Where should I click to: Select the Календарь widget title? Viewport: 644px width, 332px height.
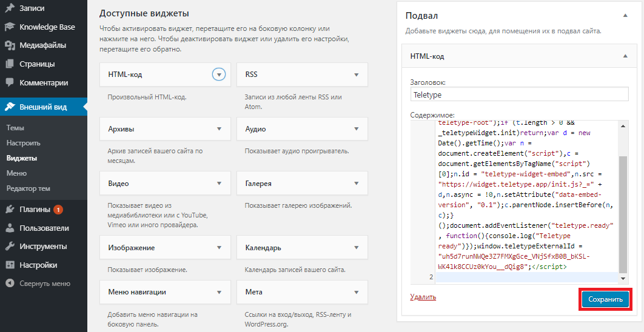(263, 248)
